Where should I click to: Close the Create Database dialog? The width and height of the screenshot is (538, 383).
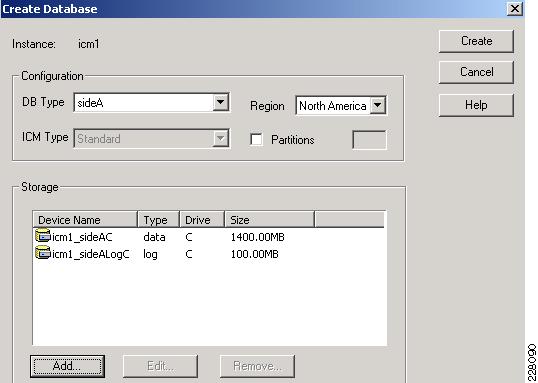[x=515, y=9]
